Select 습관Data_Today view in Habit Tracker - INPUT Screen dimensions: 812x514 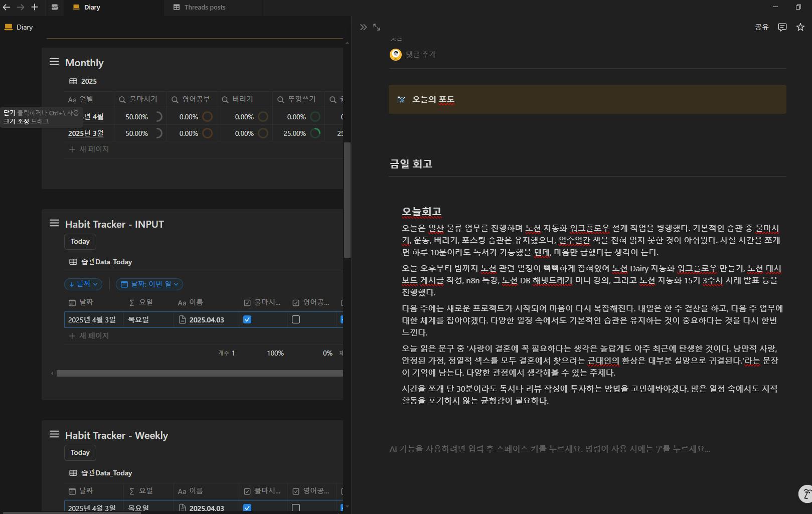point(100,262)
